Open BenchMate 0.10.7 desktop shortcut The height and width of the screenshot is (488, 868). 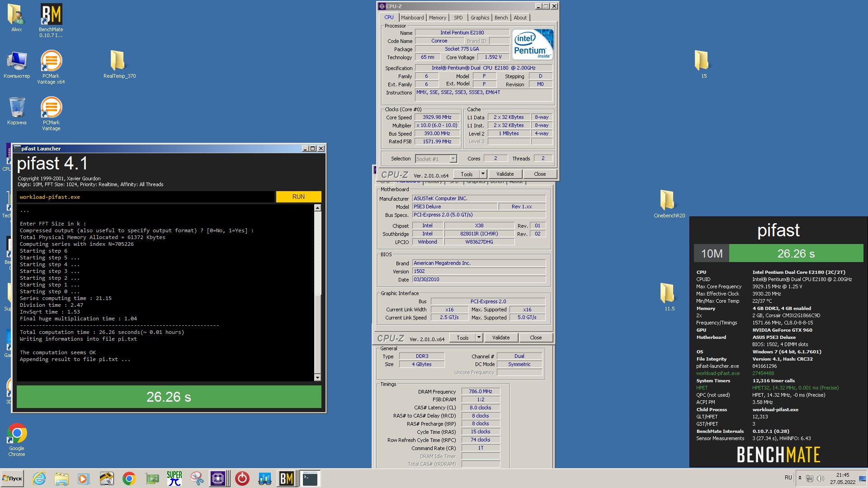coord(51,20)
